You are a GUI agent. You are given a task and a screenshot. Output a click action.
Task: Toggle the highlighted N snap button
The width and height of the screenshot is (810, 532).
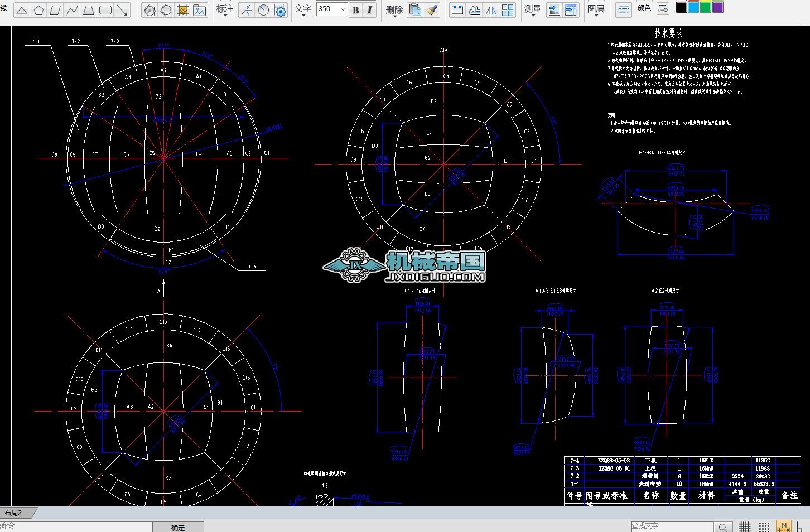tap(784, 526)
